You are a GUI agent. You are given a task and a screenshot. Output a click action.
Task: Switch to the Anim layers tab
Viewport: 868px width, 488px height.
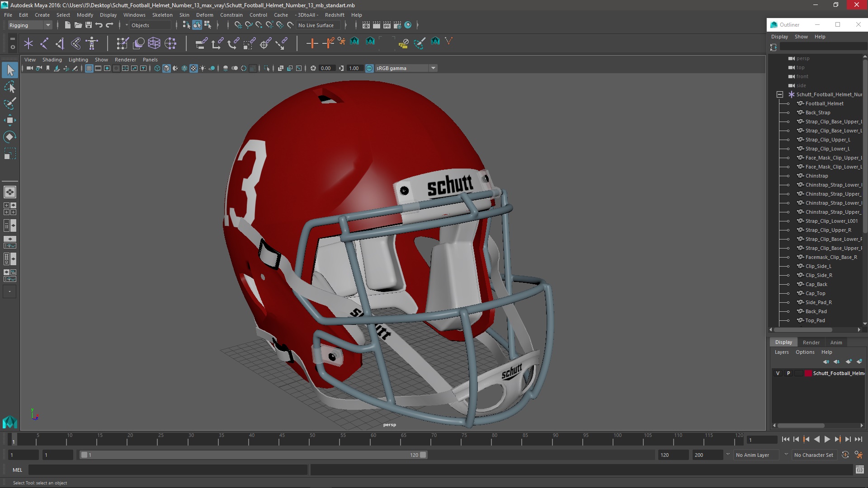click(x=836, y=343)
